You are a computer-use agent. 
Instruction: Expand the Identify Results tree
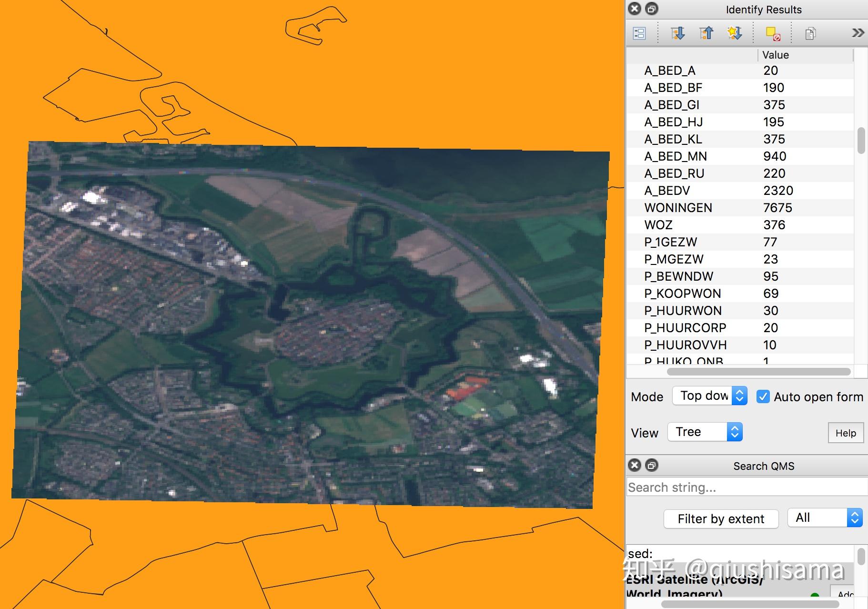(677, 33)
